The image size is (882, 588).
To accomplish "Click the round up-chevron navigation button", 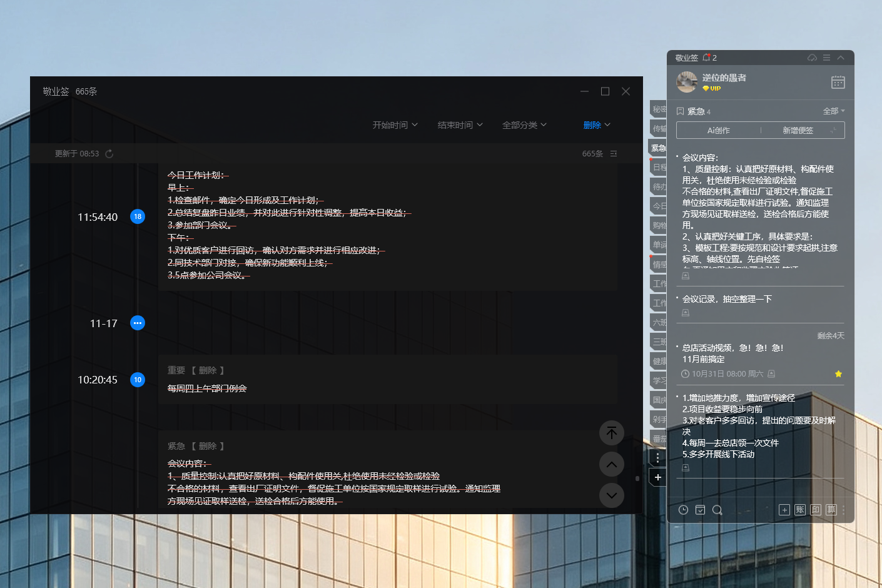I will (x=612, y=464).
